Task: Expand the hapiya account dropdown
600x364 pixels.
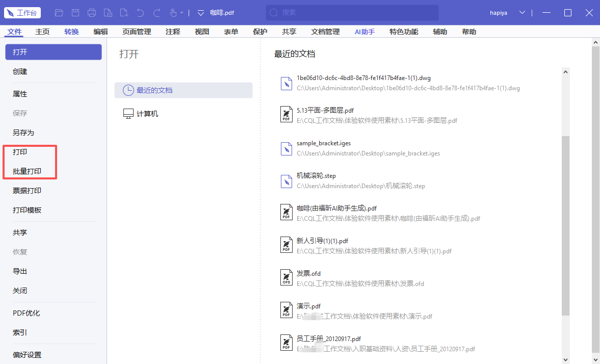Action: pos(522,13)
